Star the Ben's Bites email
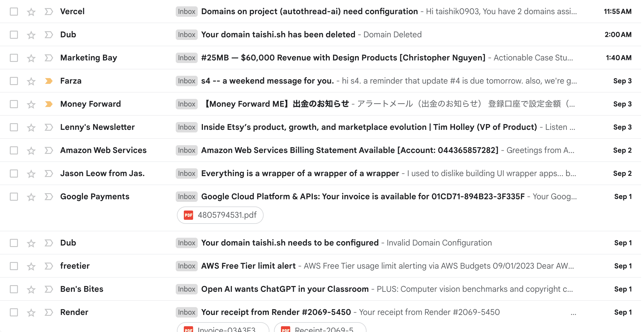 [31, 289]
